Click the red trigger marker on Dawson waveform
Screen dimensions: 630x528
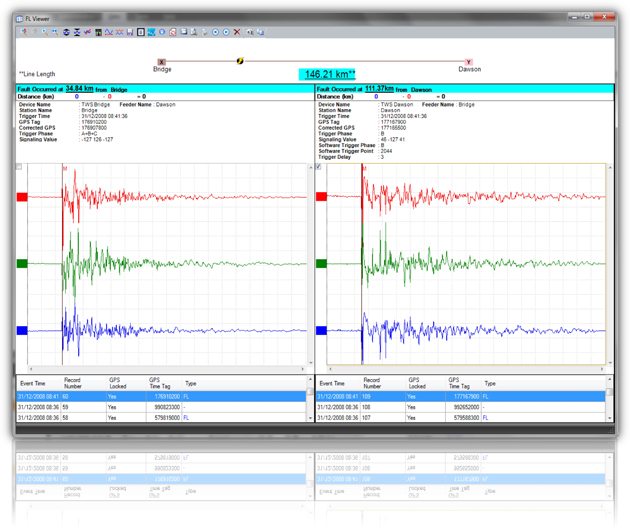coord(364,168)
